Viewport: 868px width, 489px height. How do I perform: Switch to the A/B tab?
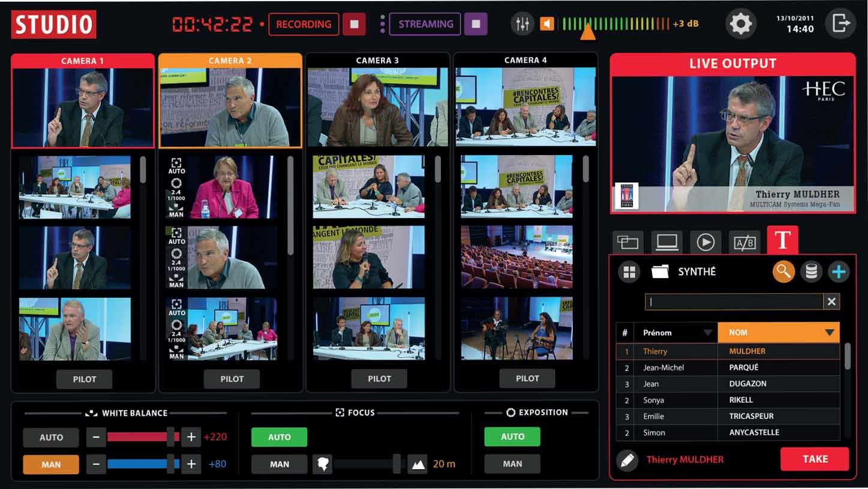[744, 242]
